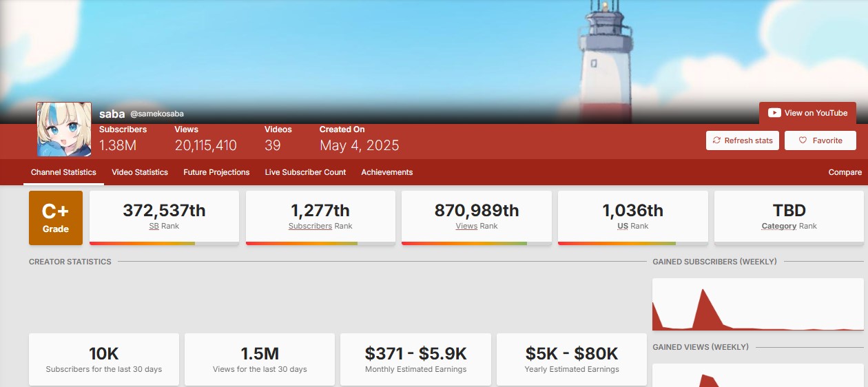868x387 pixels.
Task: Click the Gained Views (Weekly) heading
Action: (701, 347)
